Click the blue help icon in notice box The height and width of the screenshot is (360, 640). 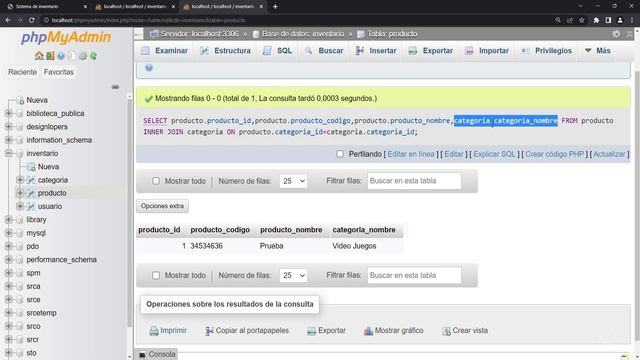pyautogui.click(x=149, y=68)
